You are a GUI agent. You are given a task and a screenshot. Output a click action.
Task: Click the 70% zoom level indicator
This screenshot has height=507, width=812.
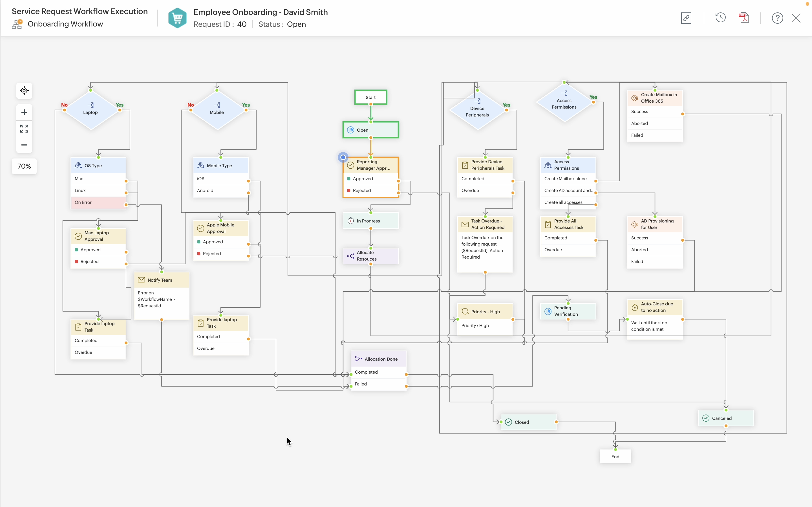[24, 166]
